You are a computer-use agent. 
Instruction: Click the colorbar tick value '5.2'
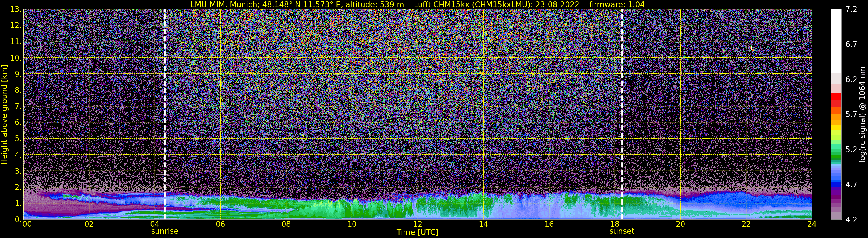[x=851, y=149]
